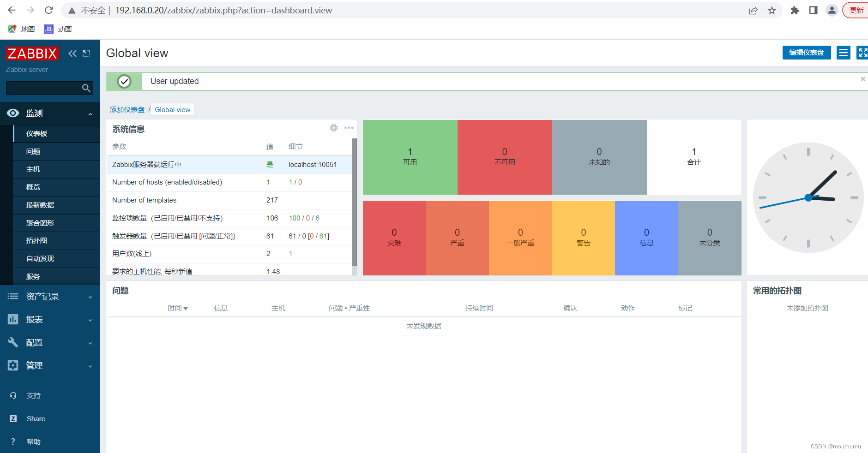Click the gear icon beside 管理
Viewport: 868px width, 453px height.
pyautogui.click(x=13, y=365)
